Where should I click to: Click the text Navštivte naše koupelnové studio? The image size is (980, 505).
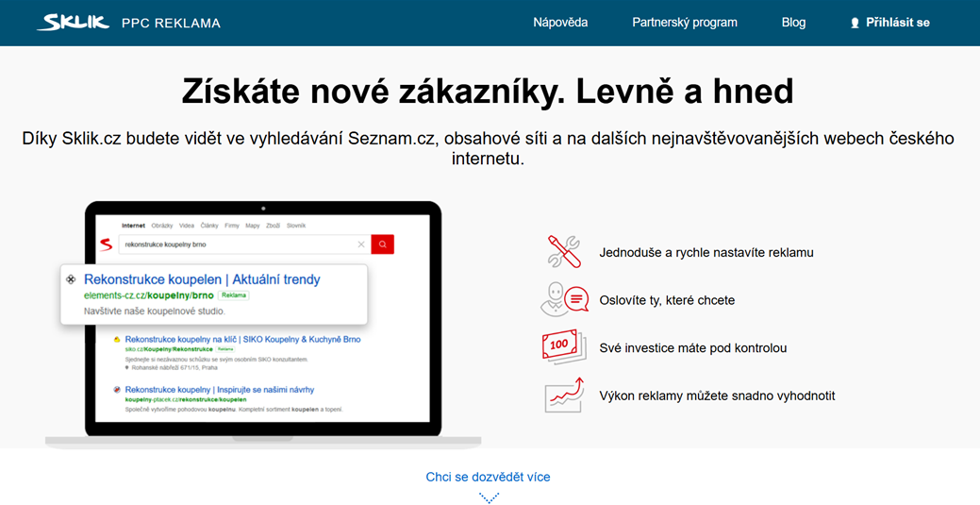coord(155,311)
